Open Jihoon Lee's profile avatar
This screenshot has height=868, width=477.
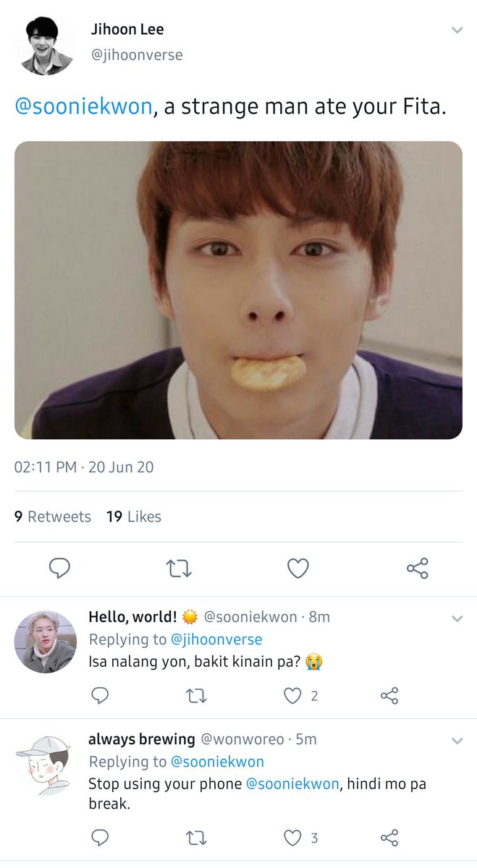click(x=45, y=46)
